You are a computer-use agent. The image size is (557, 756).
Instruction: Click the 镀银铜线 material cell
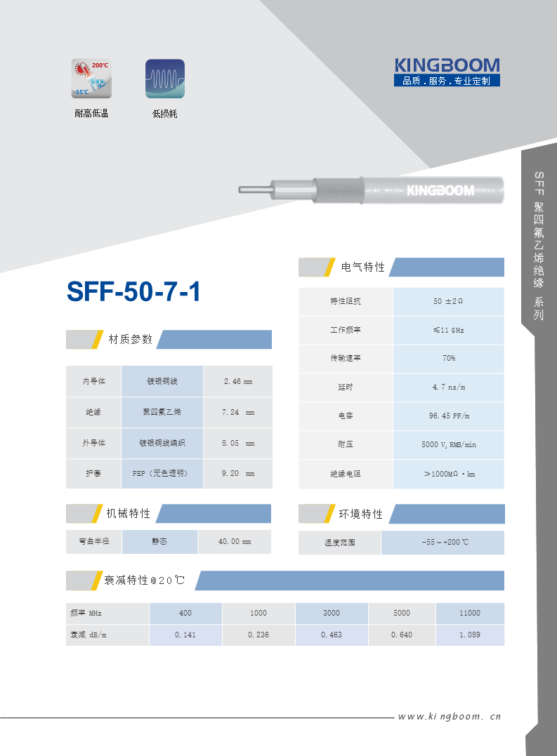[x=162, y=381]
